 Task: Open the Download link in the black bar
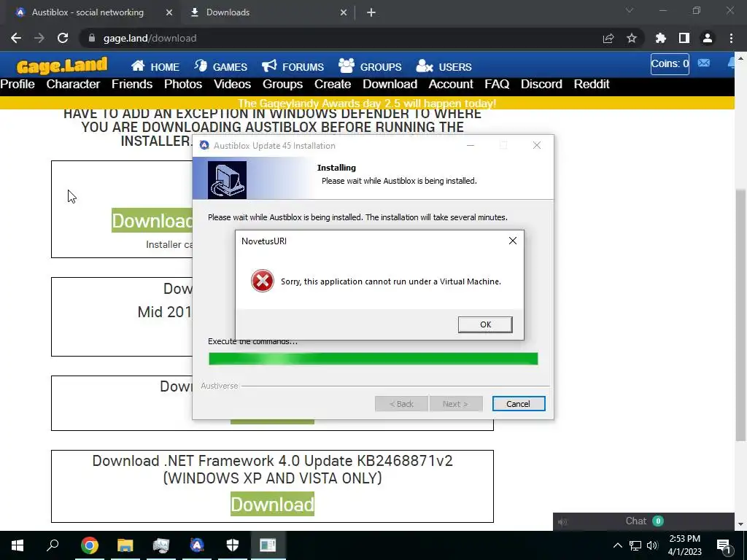[x=390, y=85]
